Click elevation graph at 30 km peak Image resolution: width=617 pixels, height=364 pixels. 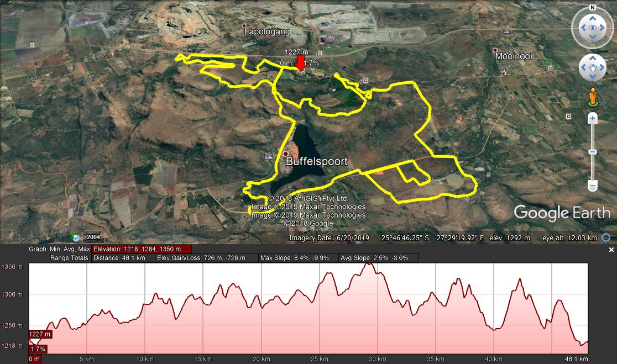point(369,265)
